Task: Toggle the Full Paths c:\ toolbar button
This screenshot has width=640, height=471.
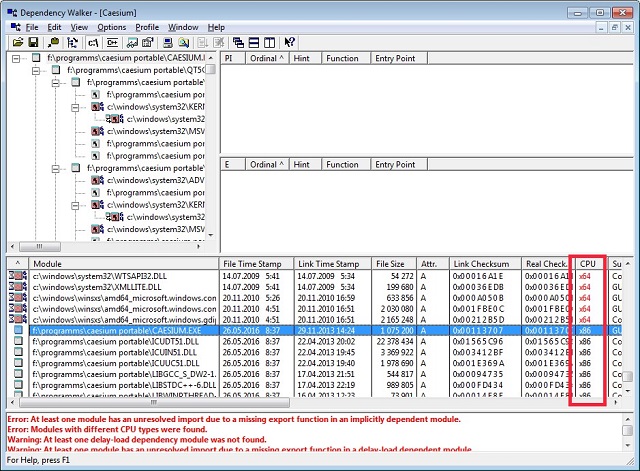Action: (x=93, y=42)
